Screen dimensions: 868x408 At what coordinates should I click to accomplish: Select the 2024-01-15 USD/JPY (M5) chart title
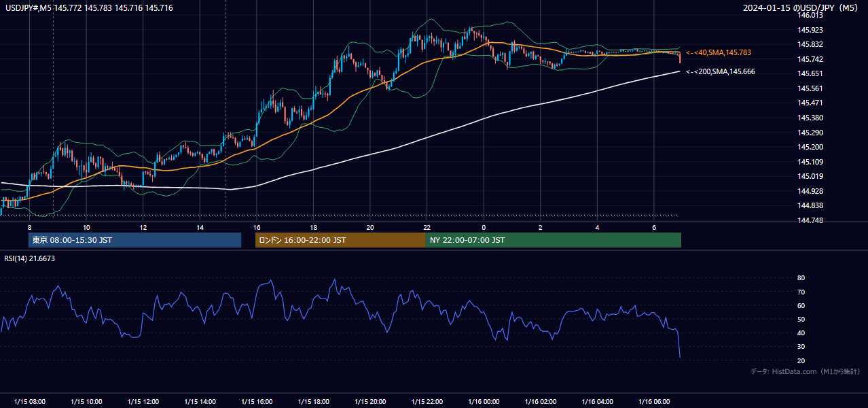pos(801,7)
